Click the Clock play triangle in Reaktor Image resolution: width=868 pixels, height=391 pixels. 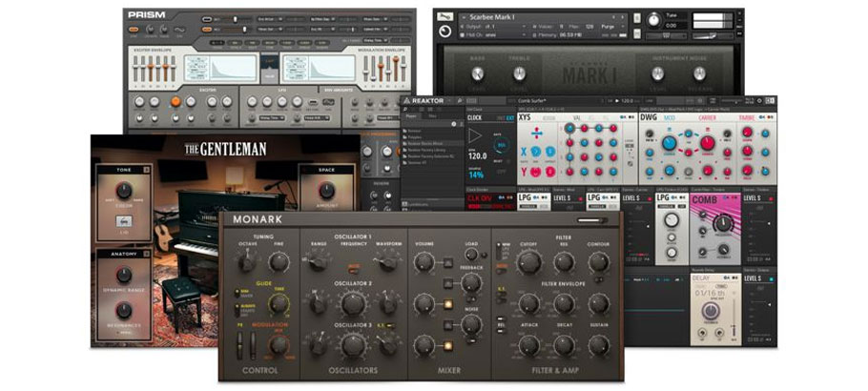[x=474, y=136]
